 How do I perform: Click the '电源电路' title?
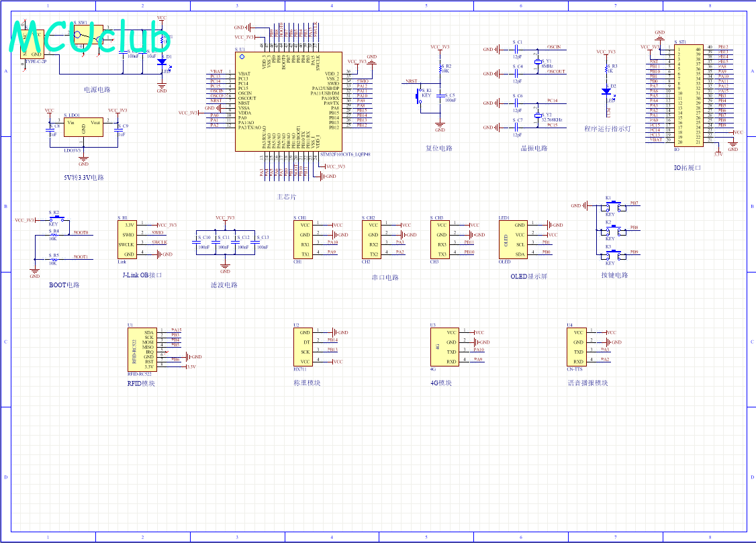click(x=97, y=90)
